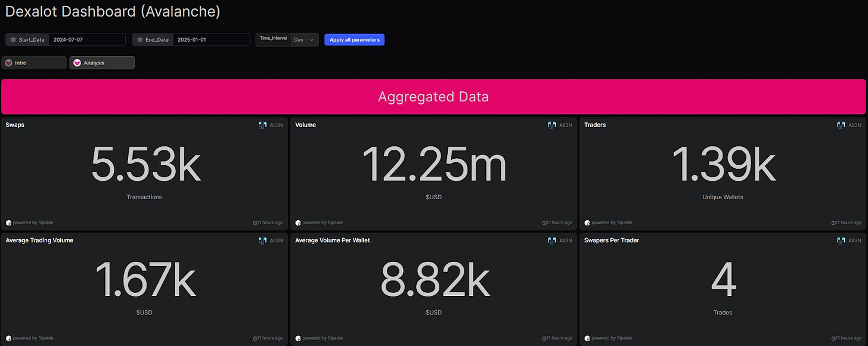Click the Swaps card title
Viewport: 868px width, 346px height.
tap(15, 125)
